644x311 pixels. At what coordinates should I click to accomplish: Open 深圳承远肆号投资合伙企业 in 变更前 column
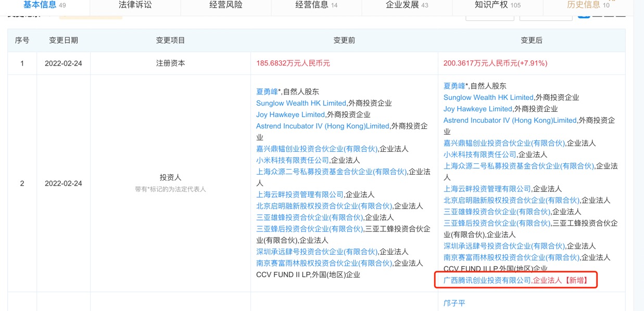317,252
